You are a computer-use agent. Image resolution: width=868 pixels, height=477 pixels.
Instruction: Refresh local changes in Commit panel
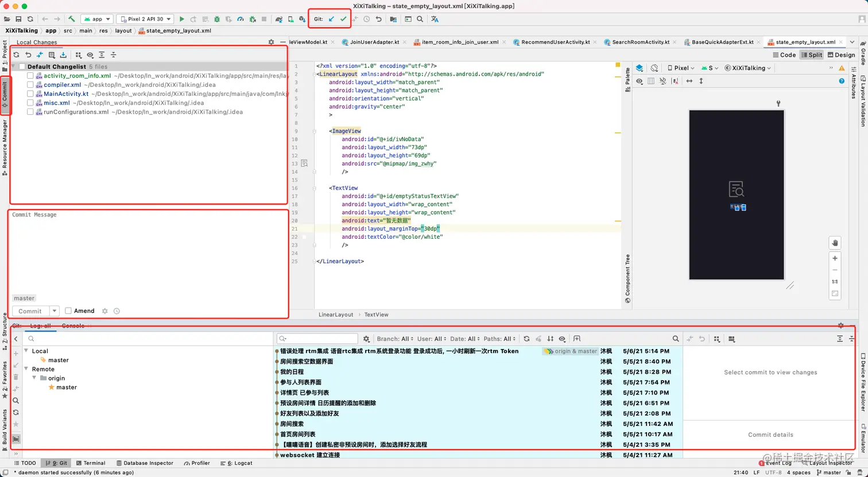(x=16, y=55)
